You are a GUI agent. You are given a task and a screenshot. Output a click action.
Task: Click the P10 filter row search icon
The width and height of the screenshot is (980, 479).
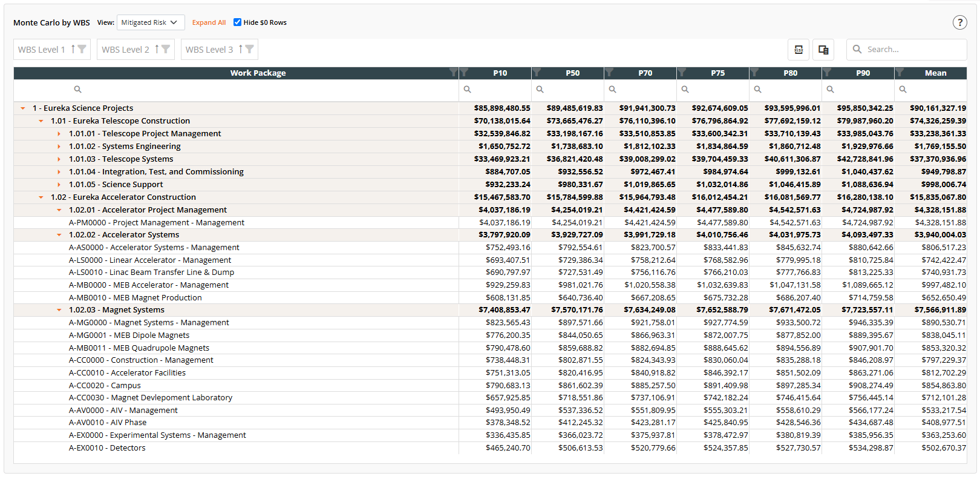[467, 89]
